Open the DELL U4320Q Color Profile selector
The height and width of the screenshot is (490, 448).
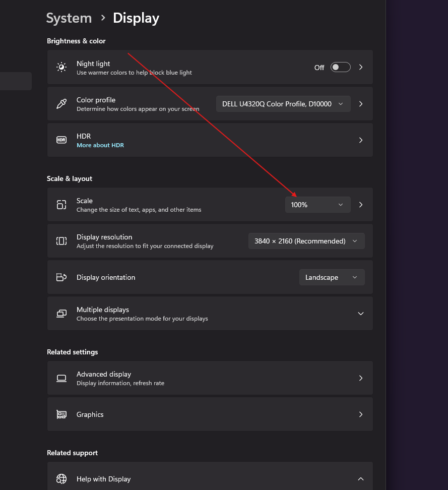pyautogui.click(x=283, y=103)
